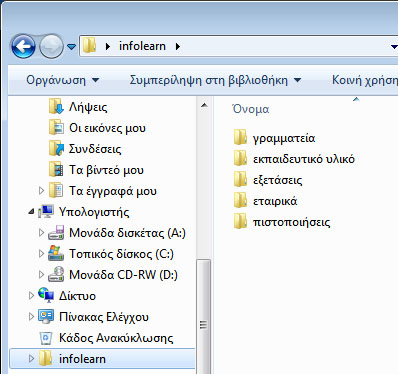
Task: Click the Τοπικός δίσκος (C:) drive icon
Action: (56, 253)
